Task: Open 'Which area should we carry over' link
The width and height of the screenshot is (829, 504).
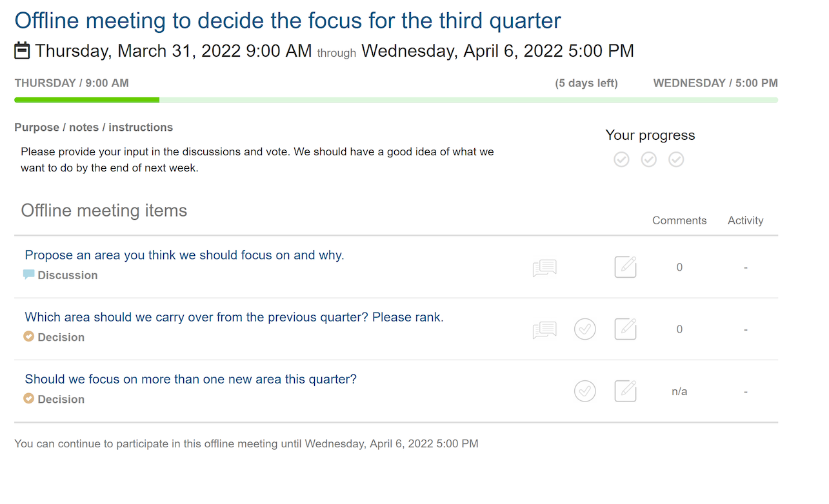Action: click(x=234, y=317)
